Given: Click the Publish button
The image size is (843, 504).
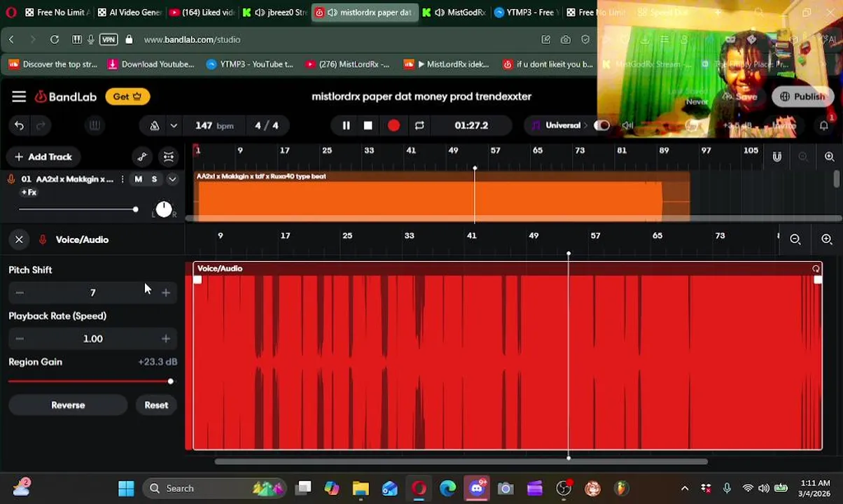Looking at the screenshot, I should coord(802,97).
